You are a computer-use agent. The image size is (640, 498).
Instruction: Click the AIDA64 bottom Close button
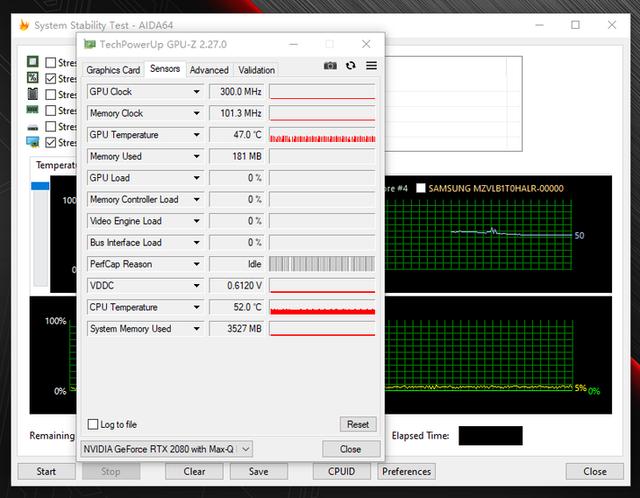pos(595,471)
